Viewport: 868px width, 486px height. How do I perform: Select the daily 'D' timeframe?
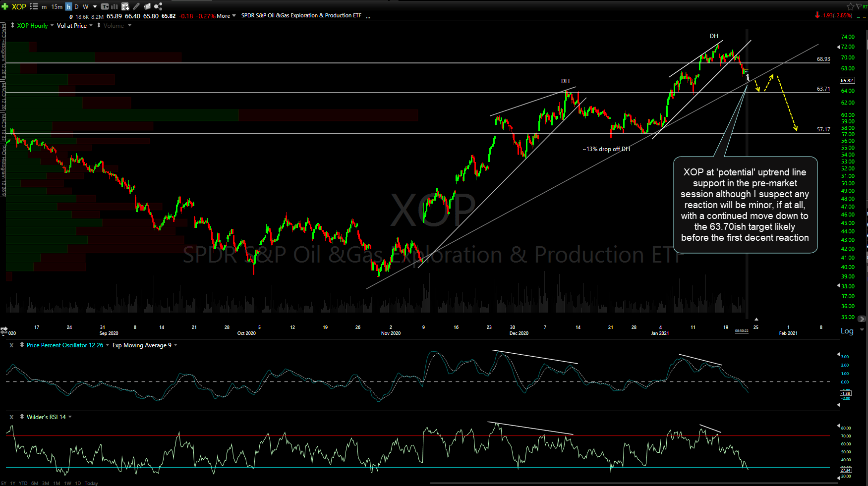click(x=76, y=7)
